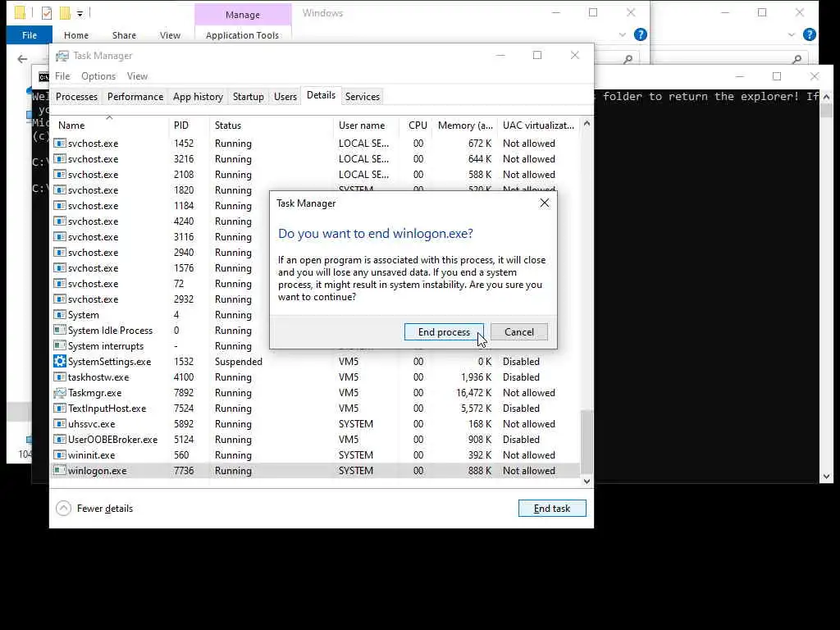Open the Processes tab
840x630 pixels.
76,97
